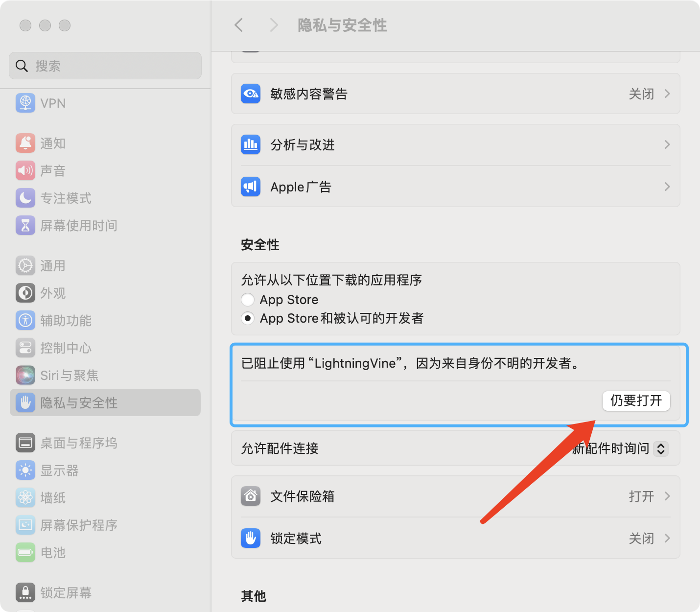
Task: Open 专注模式 moon icon
Action: [x=25, y=198]
